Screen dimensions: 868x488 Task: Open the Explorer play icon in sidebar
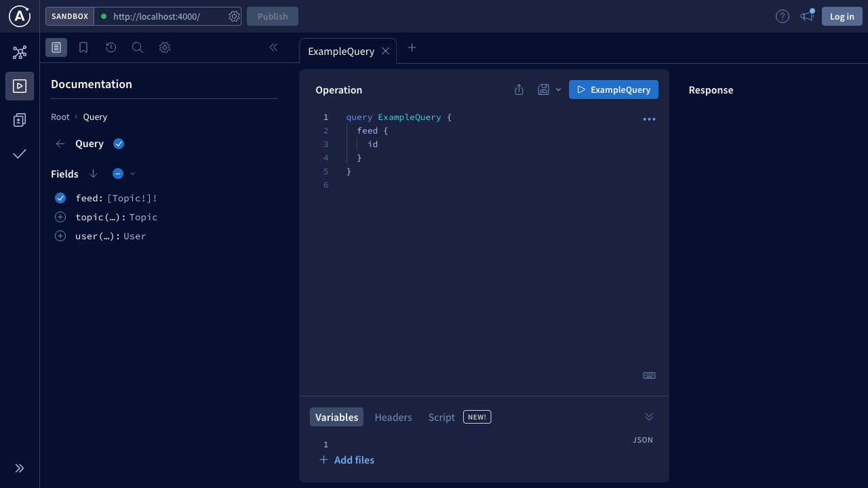click(20, 86)
